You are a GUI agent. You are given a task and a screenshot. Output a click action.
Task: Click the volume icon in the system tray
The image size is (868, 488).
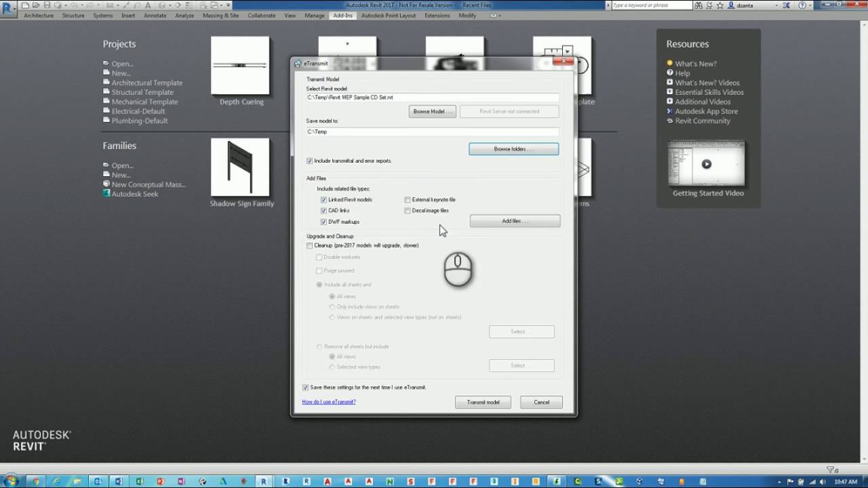[823, 482]
